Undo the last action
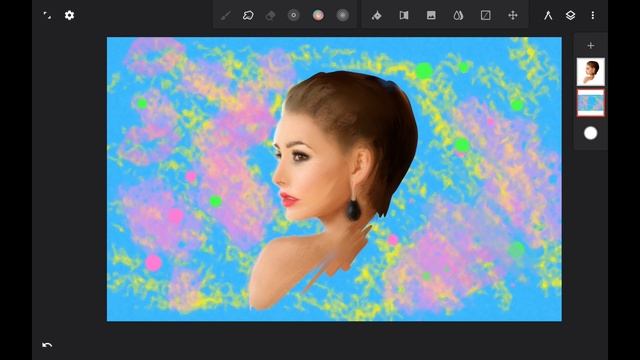This screenshot has height=360, width=640. pos(47,345)
